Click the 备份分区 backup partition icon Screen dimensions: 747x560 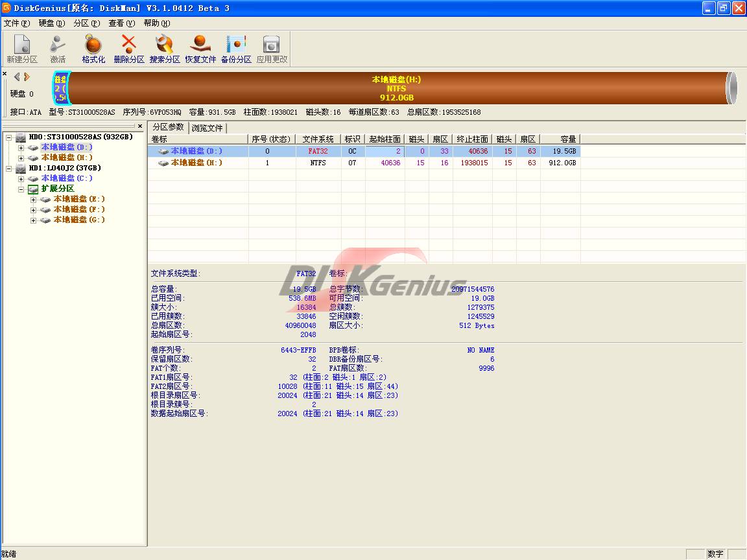pyautogui.click(x=236, y=49)
